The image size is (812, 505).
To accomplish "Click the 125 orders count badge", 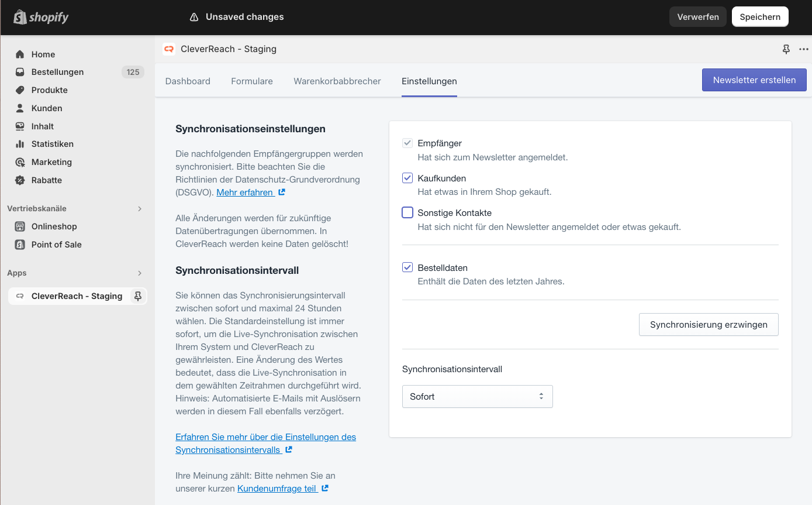I will [x=133, y=72].
